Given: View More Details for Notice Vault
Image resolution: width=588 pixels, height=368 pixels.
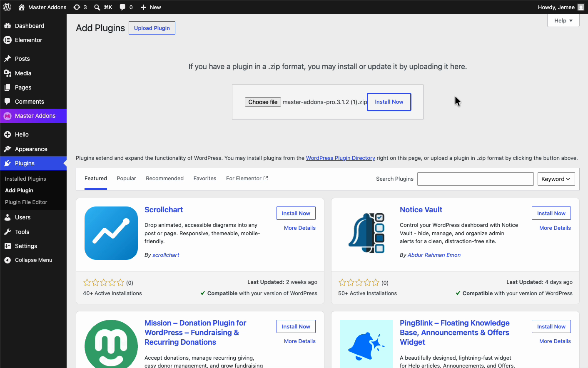Looking at the screenshot, I should pos(555,228).
